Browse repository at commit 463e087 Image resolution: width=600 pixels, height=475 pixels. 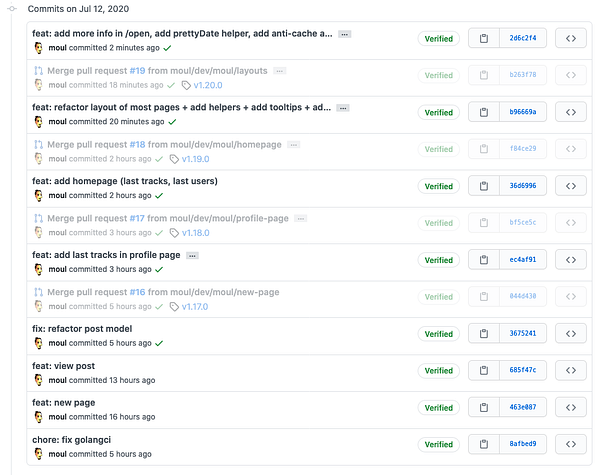coord(571,407)
